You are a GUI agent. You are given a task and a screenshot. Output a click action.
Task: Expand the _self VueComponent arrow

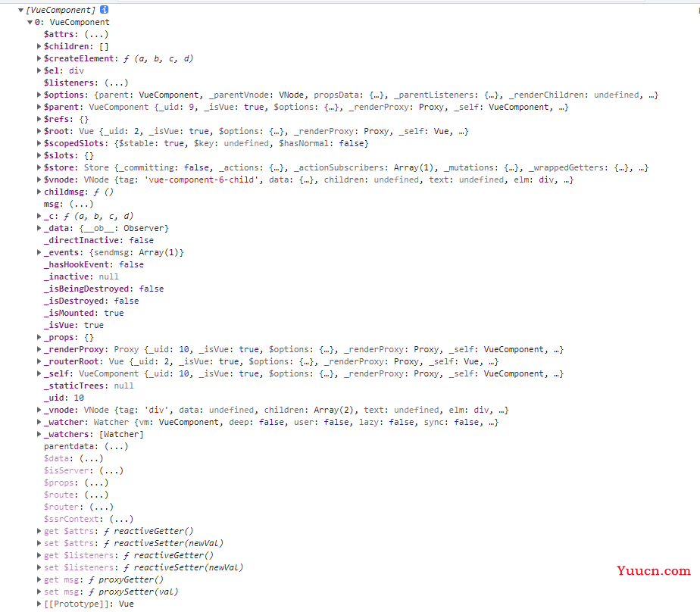[x=39, y=373]
